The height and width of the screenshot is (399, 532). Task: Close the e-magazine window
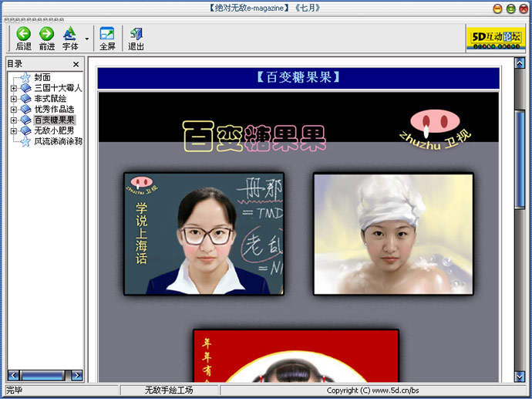(x=524, y=8)
